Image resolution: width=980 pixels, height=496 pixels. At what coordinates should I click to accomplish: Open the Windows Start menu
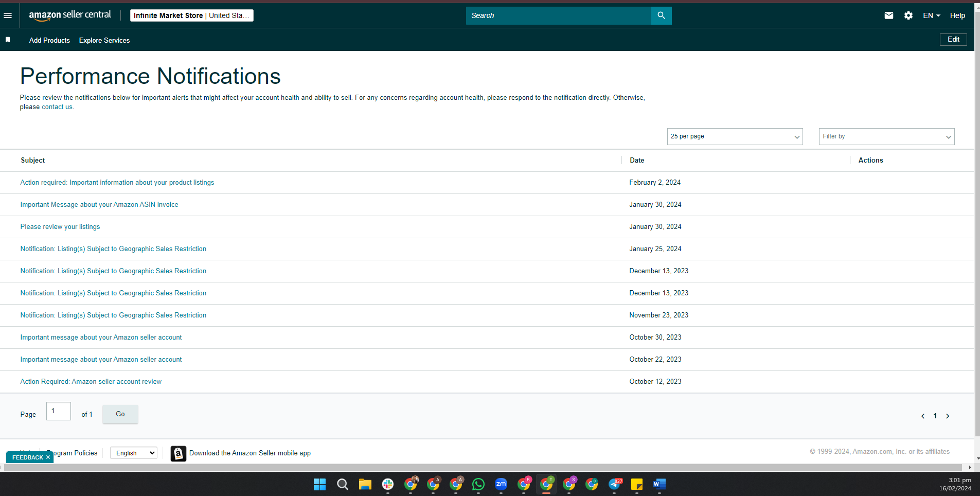pos(319,484)
